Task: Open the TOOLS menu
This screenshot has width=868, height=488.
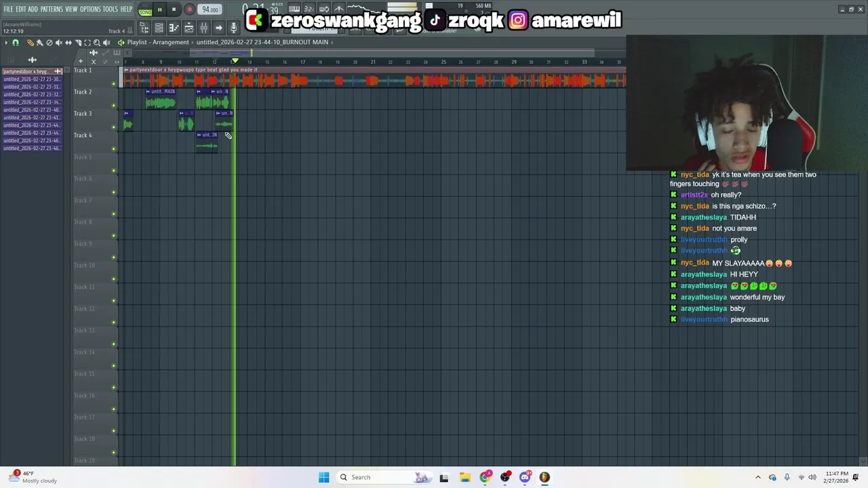Action: (111, 9)
